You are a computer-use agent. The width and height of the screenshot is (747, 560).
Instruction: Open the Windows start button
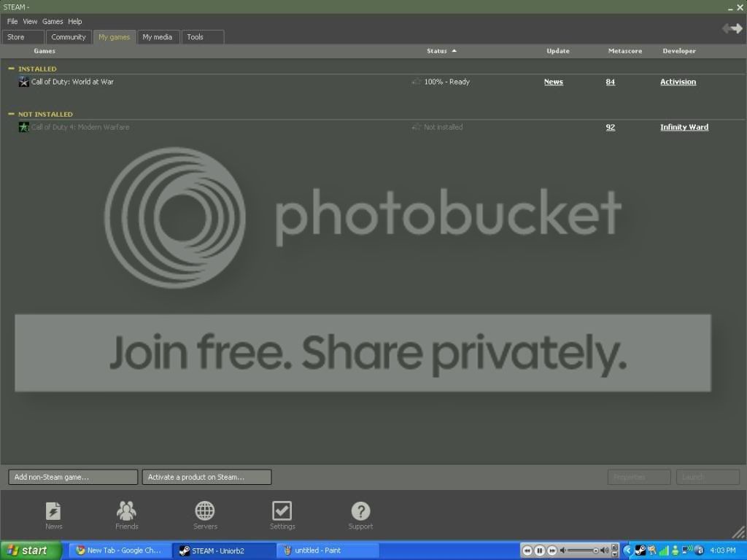tap(31, 551)
